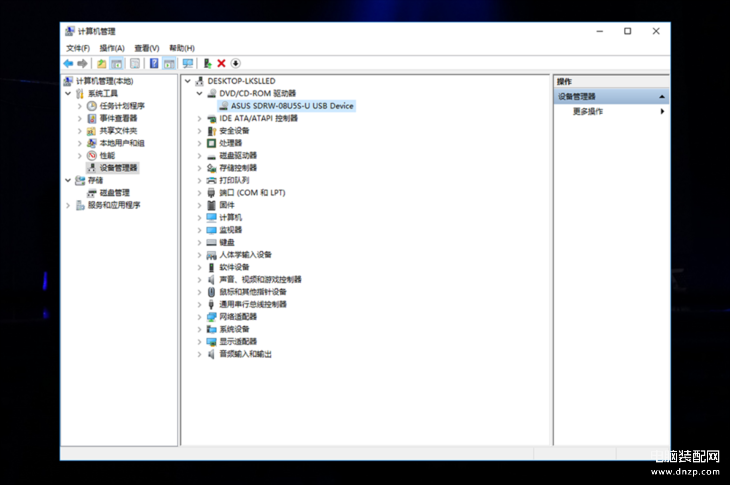Click the blue Help question mark icon
Screen dimensions: 730x485
154,63
